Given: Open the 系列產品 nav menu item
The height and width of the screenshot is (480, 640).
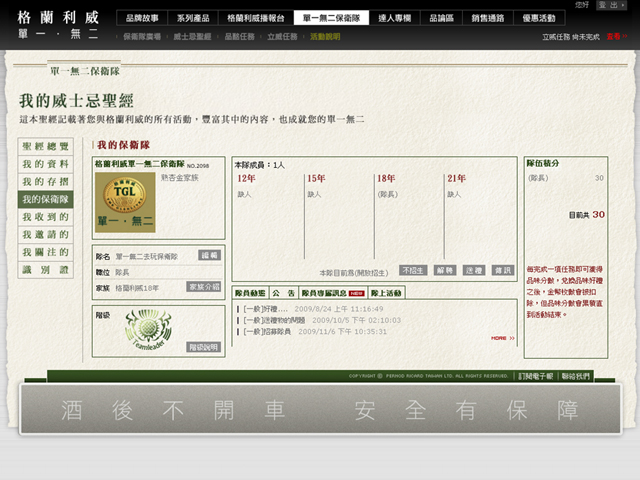Looking at the screenshot, I should pyautogui.click(x=193, y=18).
